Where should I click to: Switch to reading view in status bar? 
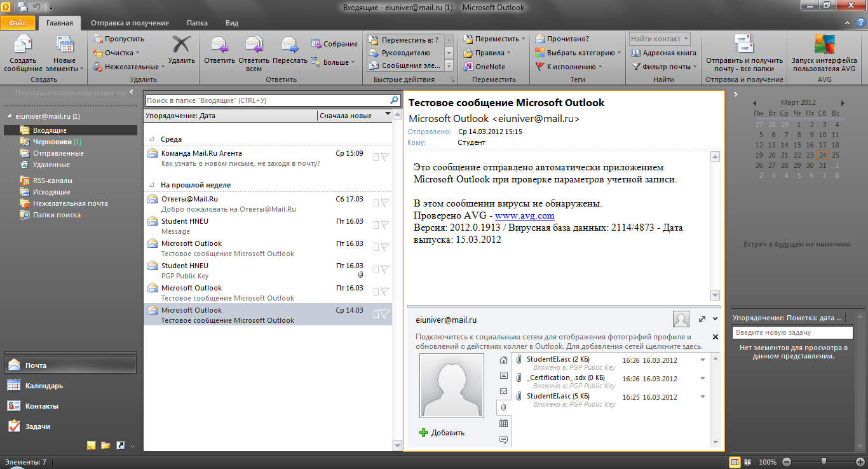click(748, 462)
